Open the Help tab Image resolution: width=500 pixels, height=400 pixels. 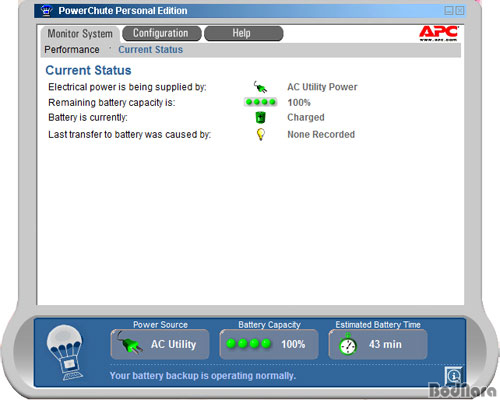click(244, 33)
